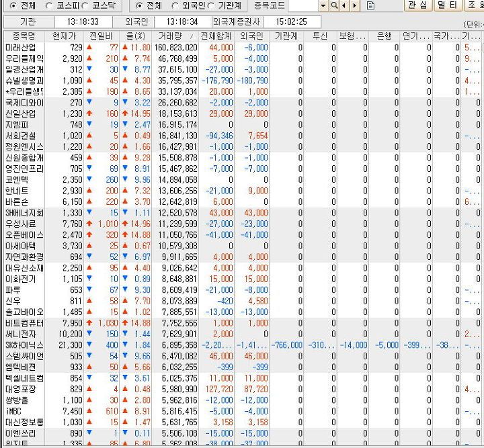This screenshot has width=484, height=448.
Task: Select the 파루 stock row
Action: (x=242, y=290)
